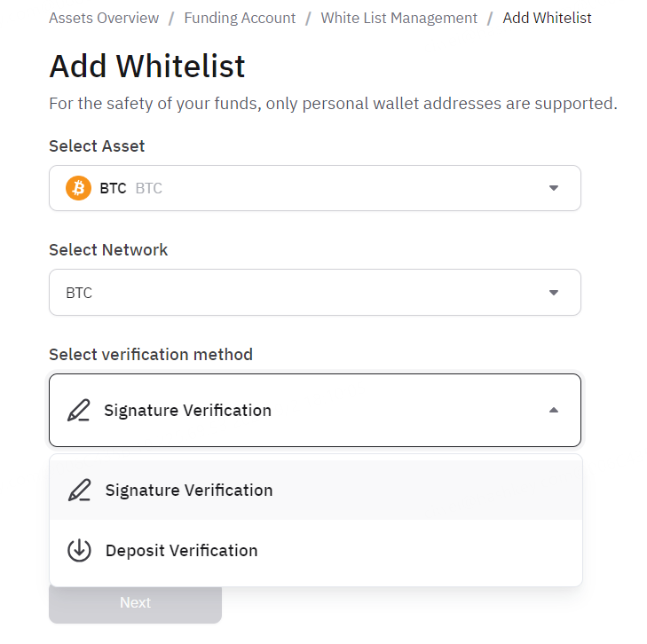The height and width of the screenshot is (644, 647).
Task: Open the Select Asset dropdown arrow
Action: pyautogui.click(x=554, y=188)
